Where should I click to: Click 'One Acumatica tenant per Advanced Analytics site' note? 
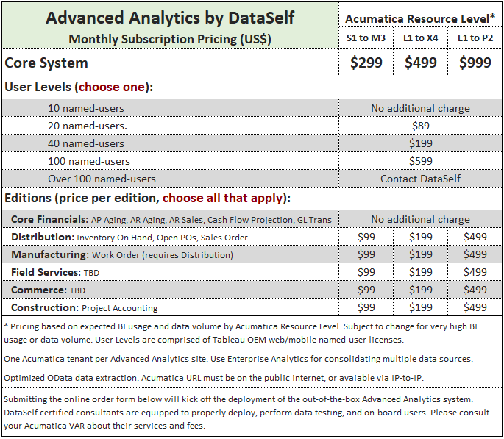pyautogui.click(x=238, y=359)
